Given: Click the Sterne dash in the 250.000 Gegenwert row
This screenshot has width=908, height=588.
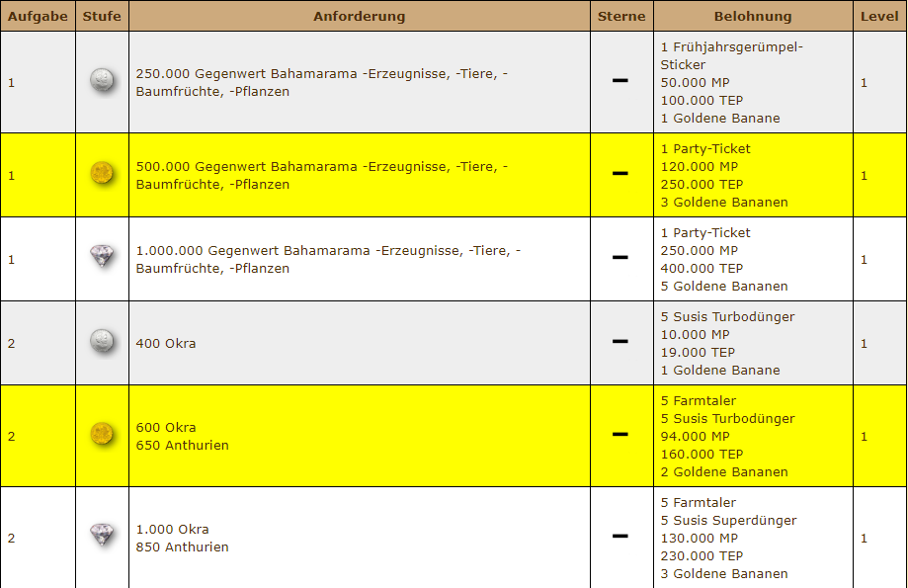Looking at the screenshot, I should click(620, 80).
